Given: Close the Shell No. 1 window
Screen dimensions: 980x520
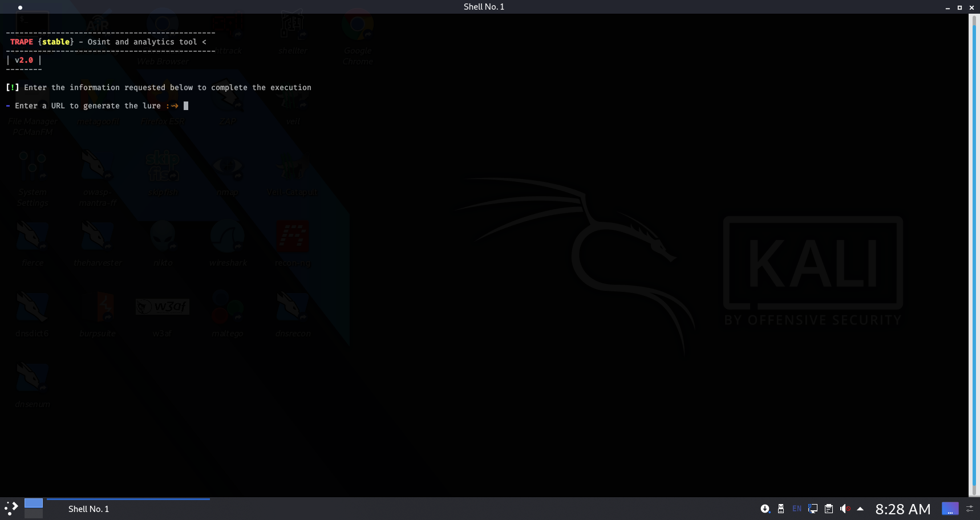Looking at the screenshot, I should point(971,7).
